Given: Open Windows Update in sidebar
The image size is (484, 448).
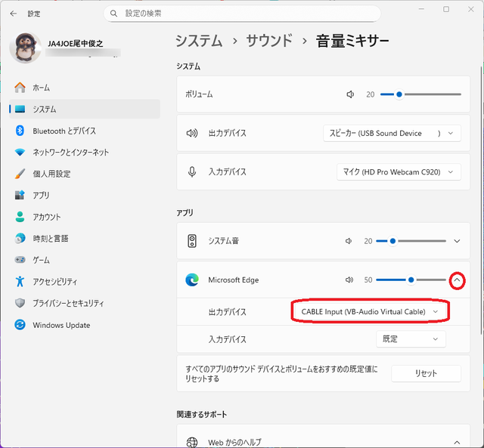Looking at the screenshot, I should (85, 325).
